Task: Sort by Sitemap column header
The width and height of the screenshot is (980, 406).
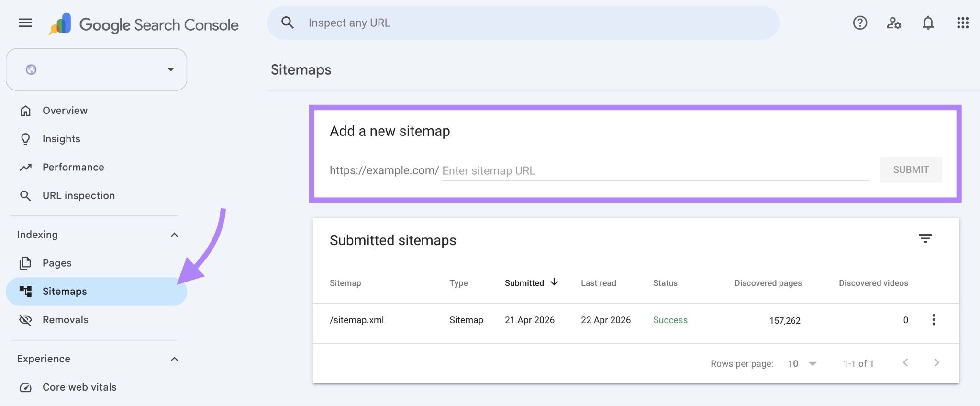Action: pos(345,283)
